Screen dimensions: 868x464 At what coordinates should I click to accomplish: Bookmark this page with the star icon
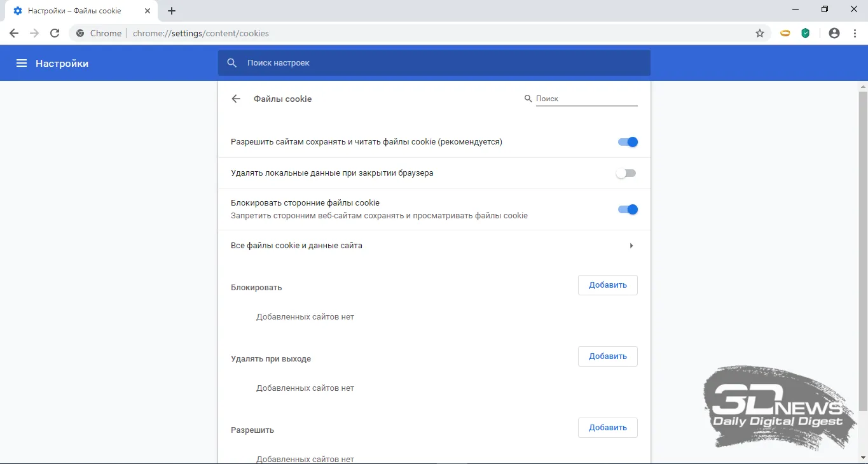point(760,33)
